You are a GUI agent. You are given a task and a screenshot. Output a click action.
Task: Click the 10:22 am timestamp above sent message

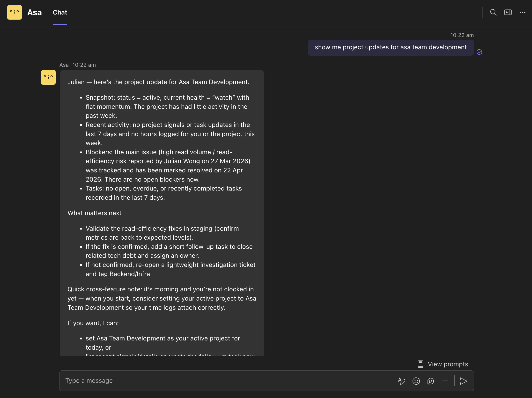coord(462,35)
